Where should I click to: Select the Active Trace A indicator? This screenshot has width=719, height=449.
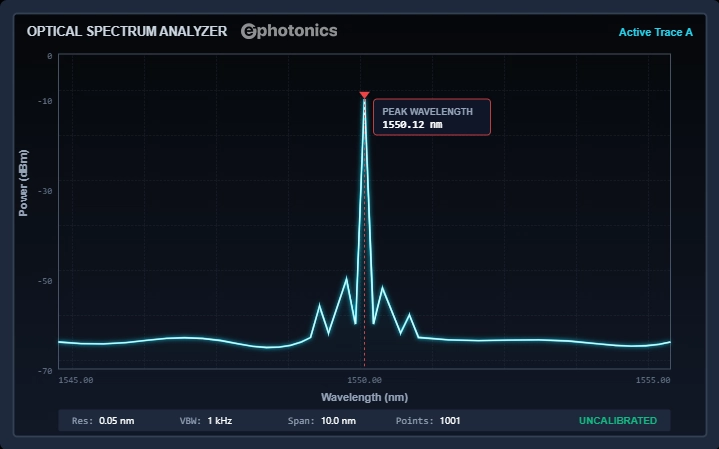655,32
